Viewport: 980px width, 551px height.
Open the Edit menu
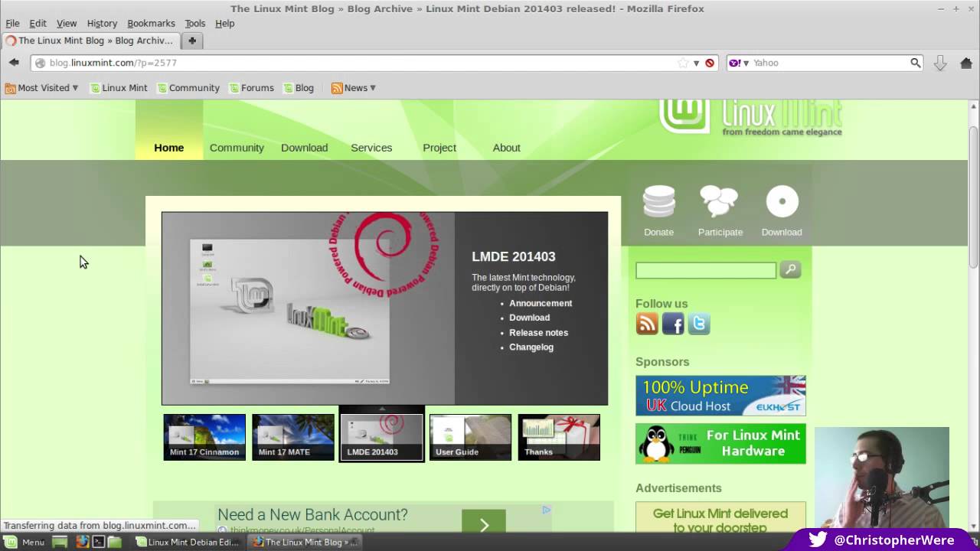[x=38, y=23]
